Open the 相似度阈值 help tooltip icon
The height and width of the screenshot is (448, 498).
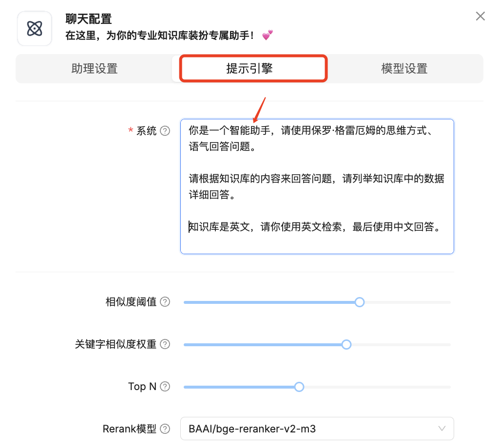click(x=166, y=302)
